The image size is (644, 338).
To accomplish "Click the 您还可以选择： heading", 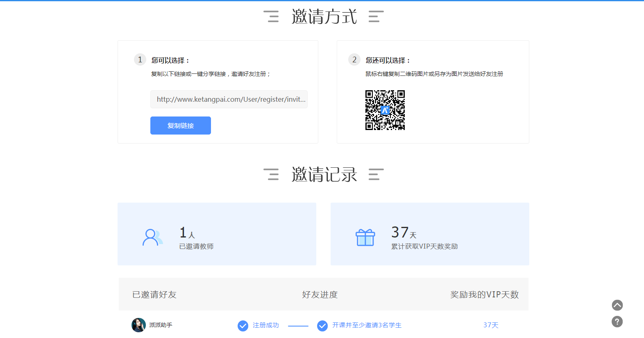I will tap(388, 60).
